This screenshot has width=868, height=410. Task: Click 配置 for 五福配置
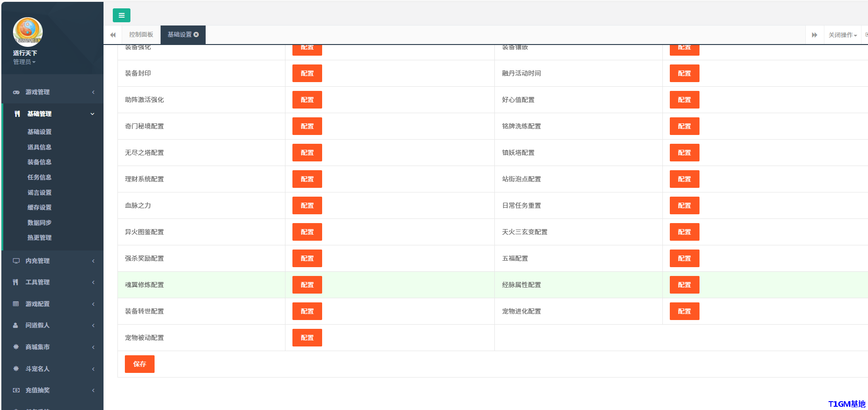(x=685, y=258)
